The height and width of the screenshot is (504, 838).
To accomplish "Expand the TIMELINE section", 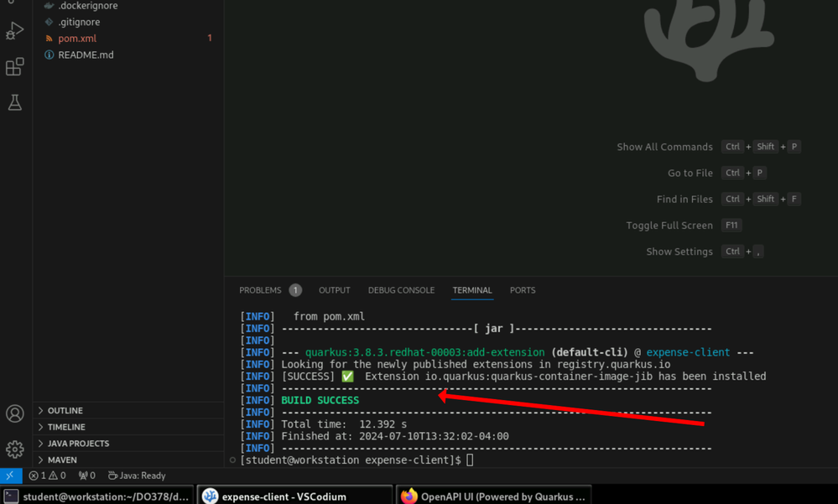I will pos(65,427).
